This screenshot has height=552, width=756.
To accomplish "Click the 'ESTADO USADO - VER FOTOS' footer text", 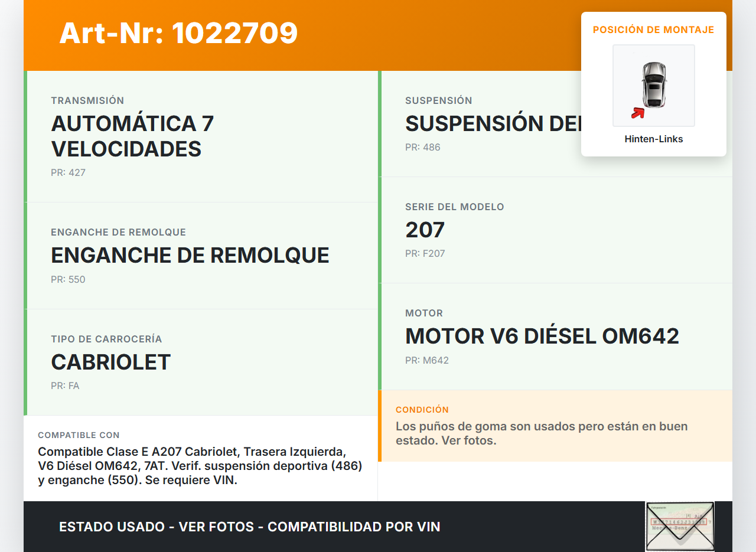I will pos(250,527).
